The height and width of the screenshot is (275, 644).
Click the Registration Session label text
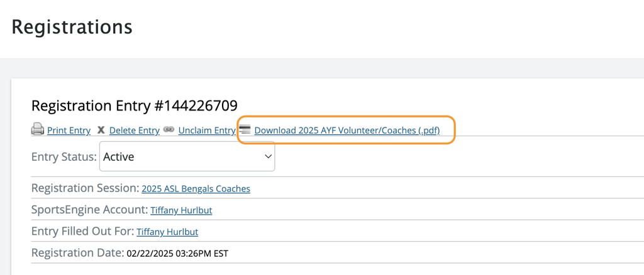click(85, 188)
